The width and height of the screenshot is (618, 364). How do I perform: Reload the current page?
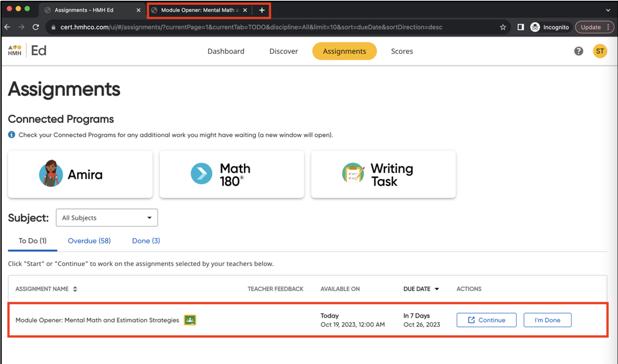pyautogui.click(x=36, y=27)
